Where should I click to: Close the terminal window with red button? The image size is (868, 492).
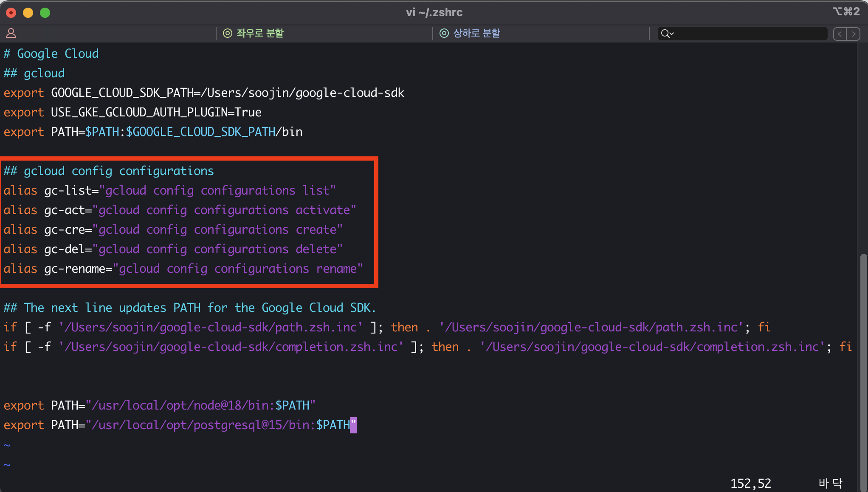[11, 13]
